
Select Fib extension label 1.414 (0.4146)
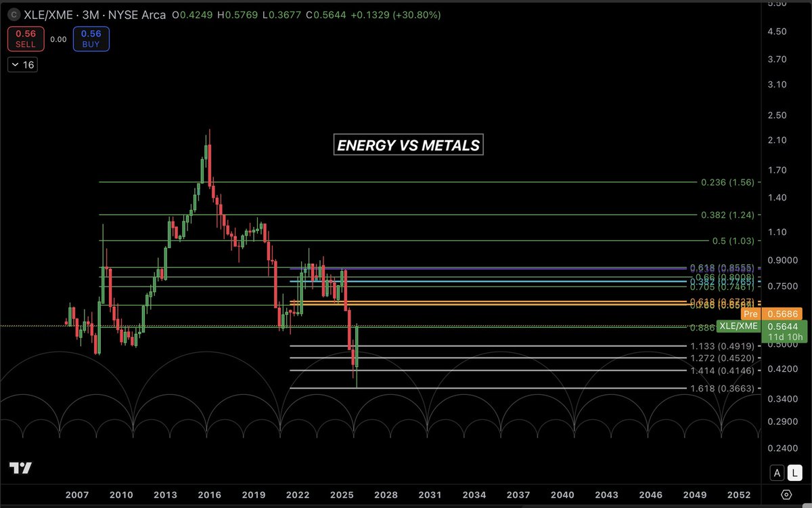722,371
